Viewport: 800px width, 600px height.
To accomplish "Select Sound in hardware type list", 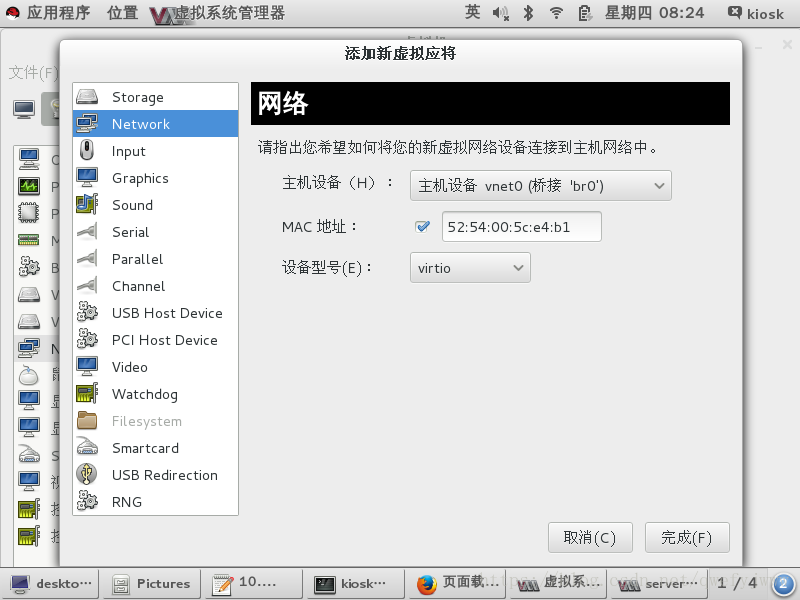I will click(156, 205).
